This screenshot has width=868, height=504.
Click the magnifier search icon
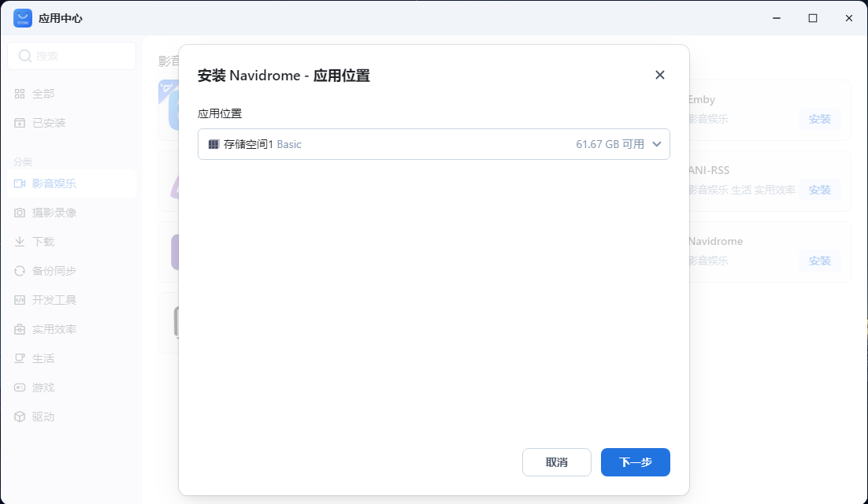[x=25, y=56]
